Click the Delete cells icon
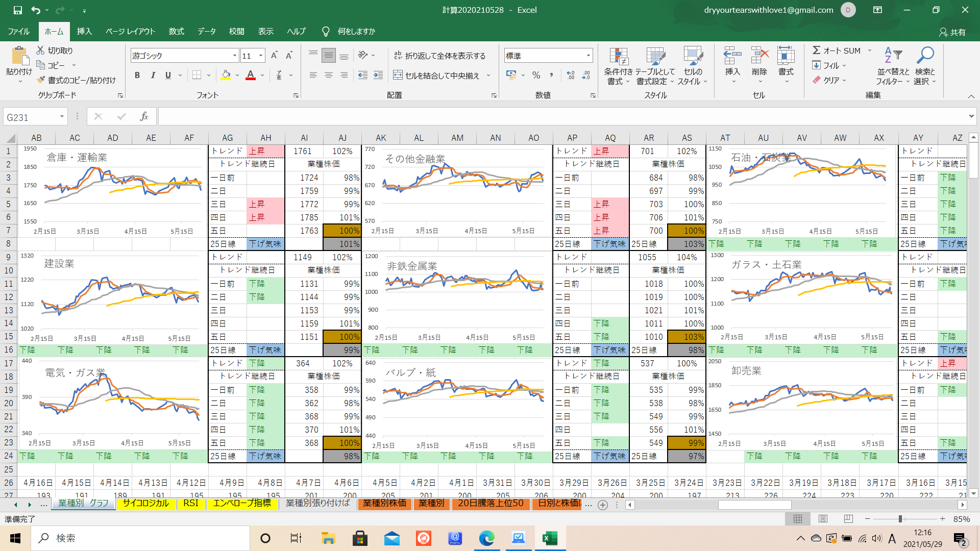Image resolution: width=980 pixels, height=551 pixels. [x=759, y=56]
